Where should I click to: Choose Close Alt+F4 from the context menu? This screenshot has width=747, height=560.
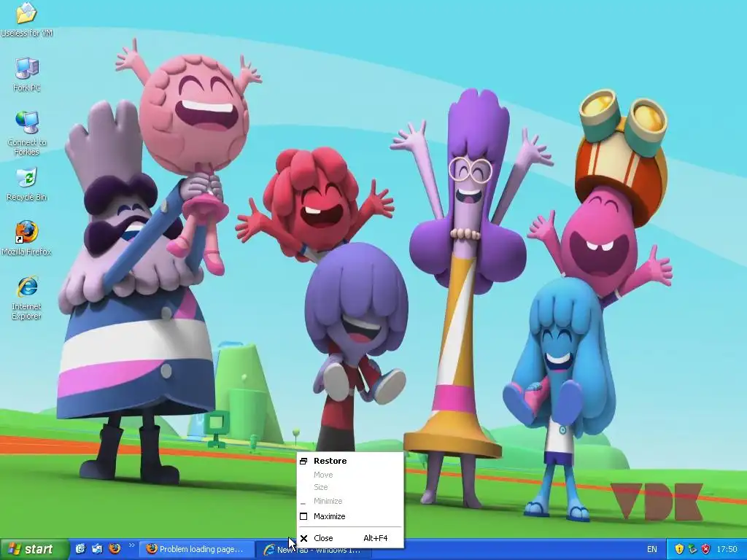click(350, 538)
